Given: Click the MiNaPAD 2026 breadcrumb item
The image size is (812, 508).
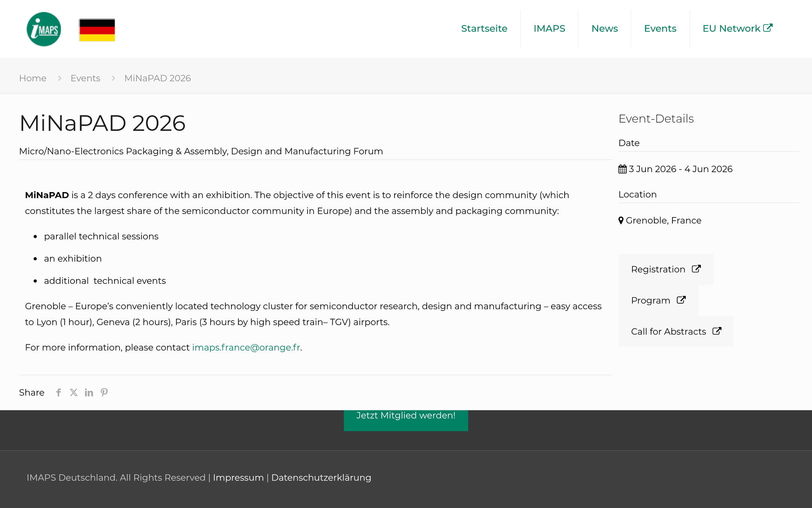Looking at the screenshot, I should pyautogui.click(x=157, y=78).
